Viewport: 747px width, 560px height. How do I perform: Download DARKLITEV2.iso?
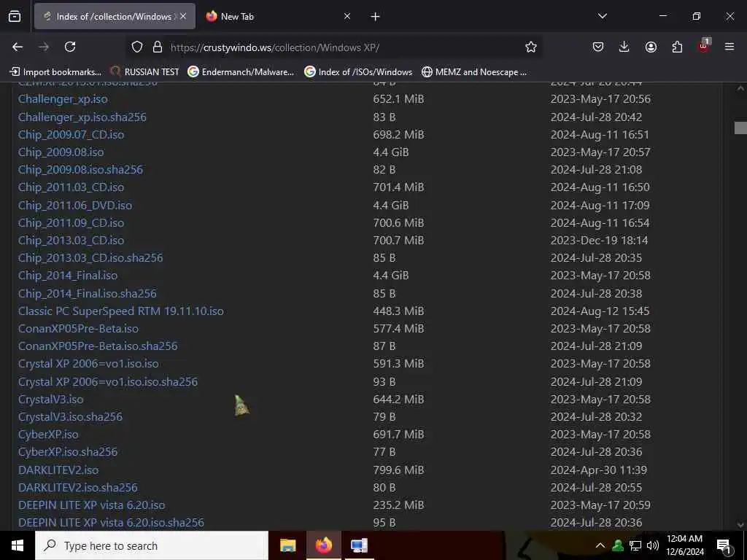coord(58,470)
